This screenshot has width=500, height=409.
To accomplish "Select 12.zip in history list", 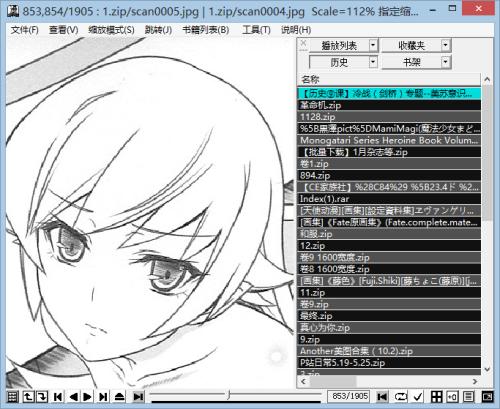I will pos(389,246).
